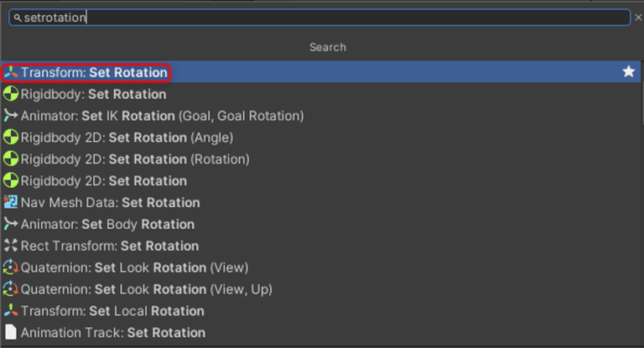Screen dimensions: 644x348
Task: Choose Animator: Set Body Rotation
Action: (x=107, y=224)
